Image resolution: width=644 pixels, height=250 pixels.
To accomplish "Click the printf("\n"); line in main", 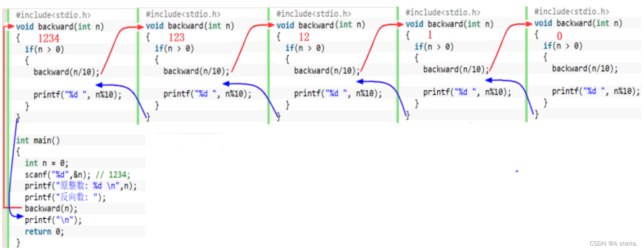I will click(53, 220).
